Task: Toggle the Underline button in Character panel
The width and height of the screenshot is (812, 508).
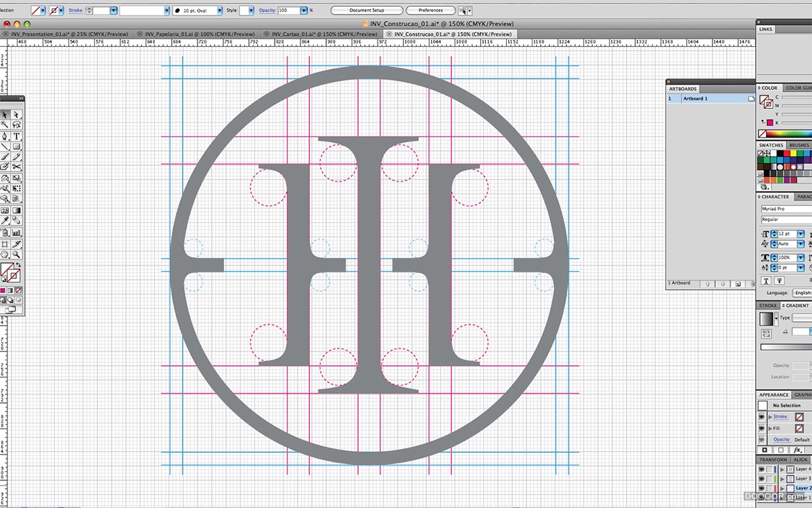Action: 767,280
